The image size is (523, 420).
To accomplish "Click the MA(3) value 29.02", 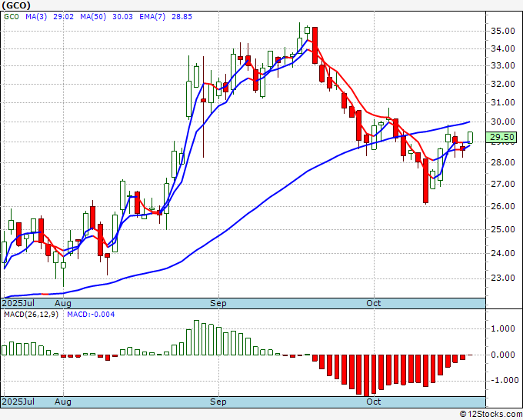I will pos(63,17).
